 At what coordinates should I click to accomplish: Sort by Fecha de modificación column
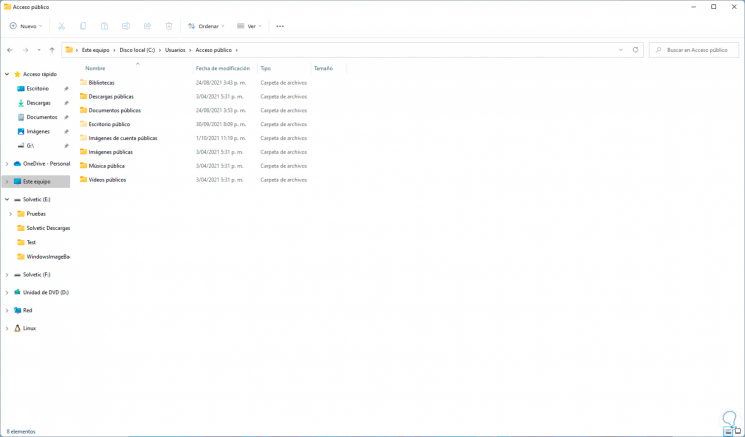pyautogui.click(x=225, y=68)
